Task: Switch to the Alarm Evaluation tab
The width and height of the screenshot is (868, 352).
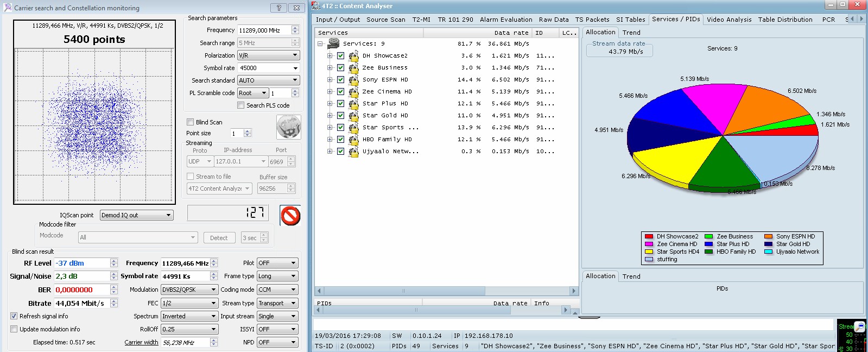Action: coord(506,20)
